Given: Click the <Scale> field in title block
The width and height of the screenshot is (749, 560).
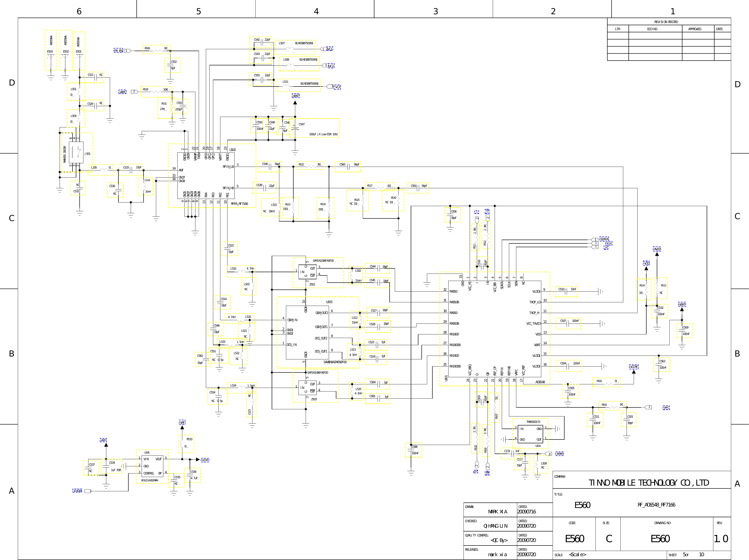Looking at the screenshot, I should [x=577, y=555].
